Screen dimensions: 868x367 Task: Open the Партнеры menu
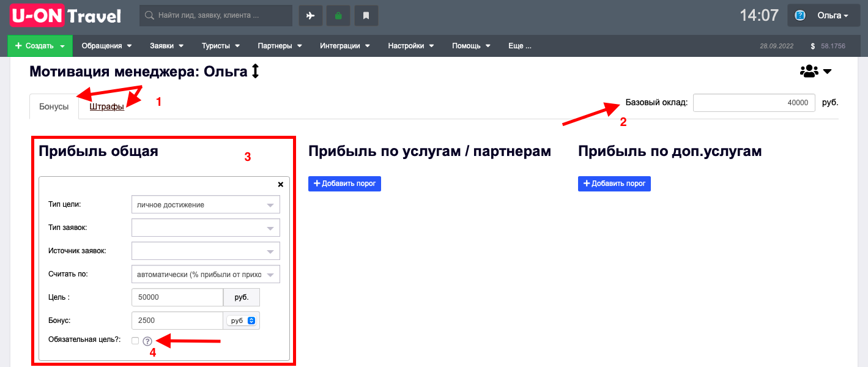click(x=280, y=46)
